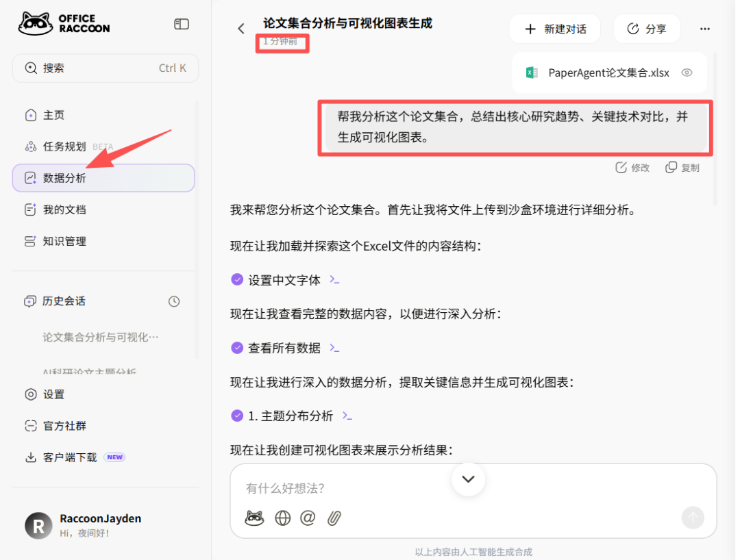Preview file with the eye icon
This screenshot has width=740, height=560.
pyautogui.click(x=687, y=73)
